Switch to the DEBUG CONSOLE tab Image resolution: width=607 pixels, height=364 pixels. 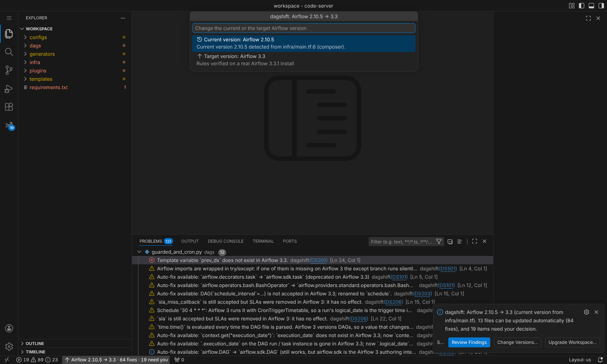click(x=226, y=241)
